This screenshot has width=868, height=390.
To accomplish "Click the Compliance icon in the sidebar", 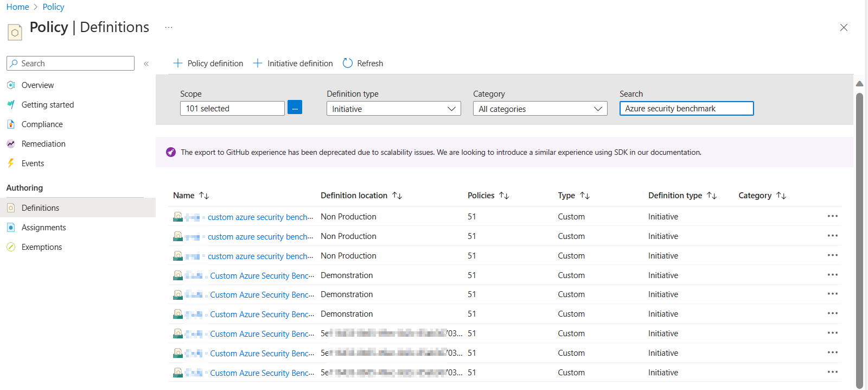I will [x=11, y=124].
